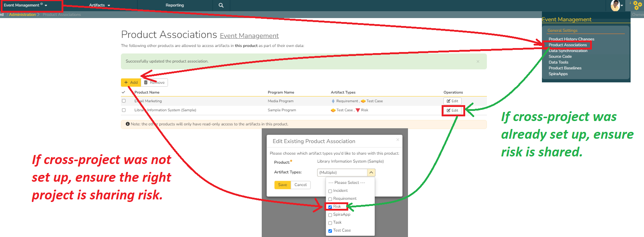Screen dimensions: 644x237
Task: Follow the Administration breadcrumb link
Action: coord(22,15)
